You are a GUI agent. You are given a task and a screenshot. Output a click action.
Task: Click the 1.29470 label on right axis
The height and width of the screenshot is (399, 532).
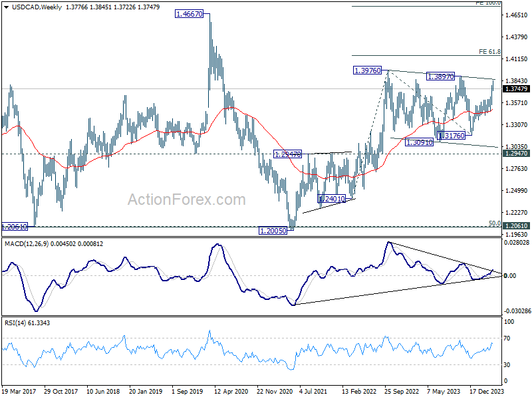click(516, 153)
